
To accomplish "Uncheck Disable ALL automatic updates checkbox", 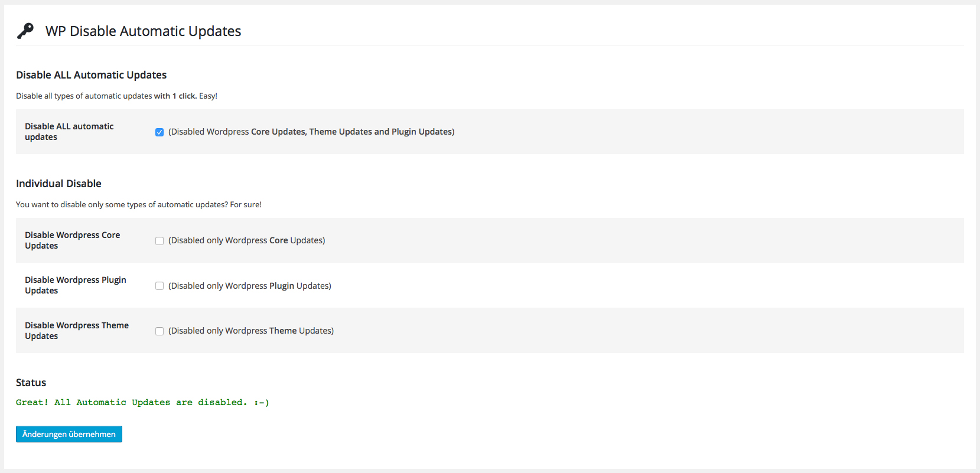I will [159, 132].
